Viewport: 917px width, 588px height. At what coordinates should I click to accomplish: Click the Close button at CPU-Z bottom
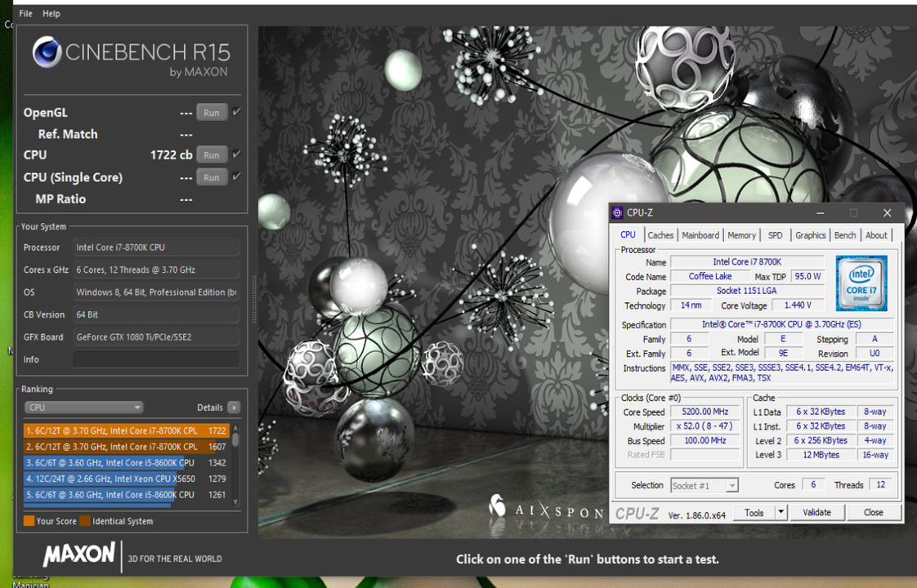(x=873, y=513)
